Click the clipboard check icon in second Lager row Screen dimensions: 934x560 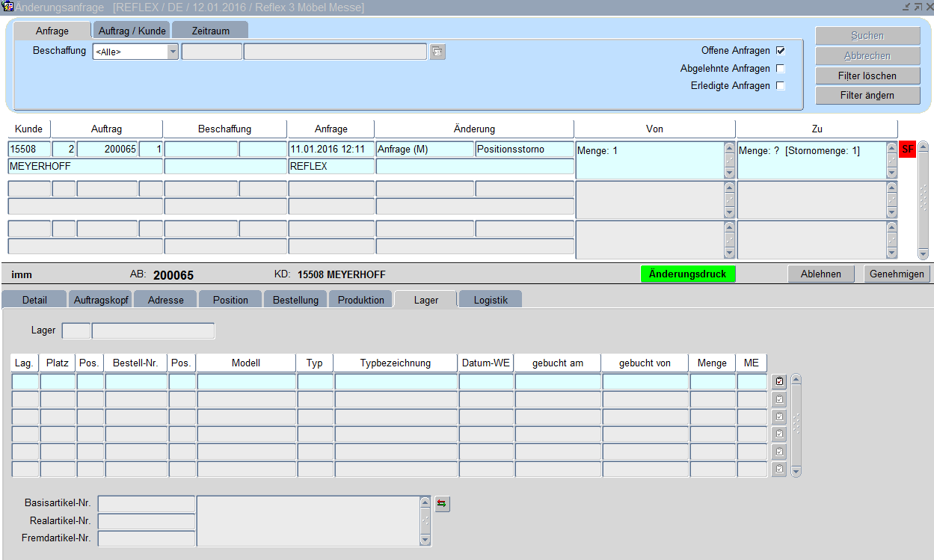pos(779,399)
